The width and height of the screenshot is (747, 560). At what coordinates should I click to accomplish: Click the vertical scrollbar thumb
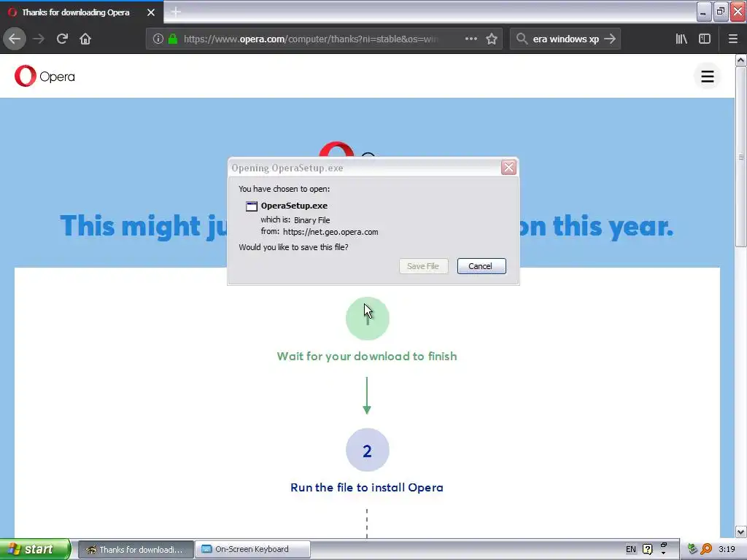[x=740, y=157]
